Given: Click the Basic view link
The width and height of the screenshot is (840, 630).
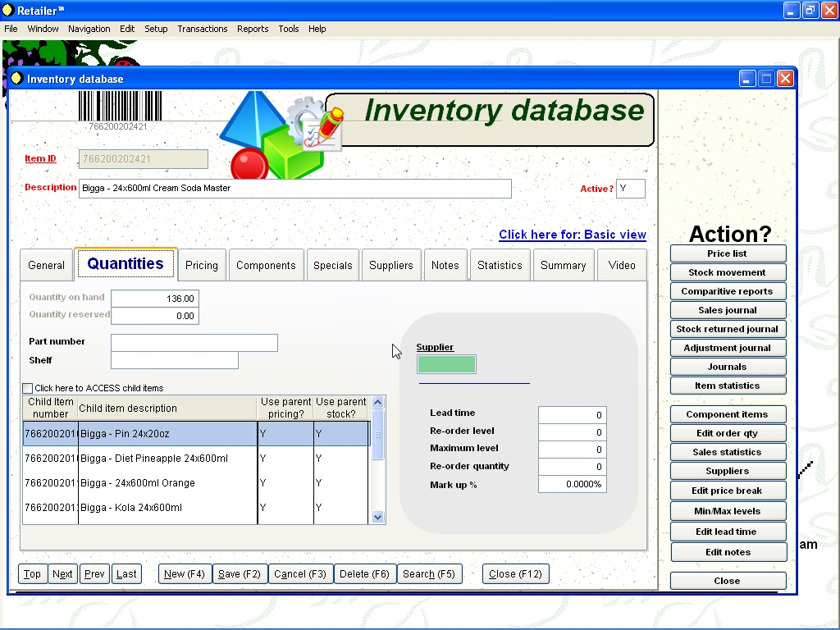Looking at the screenshot, I should pos(572,235).
